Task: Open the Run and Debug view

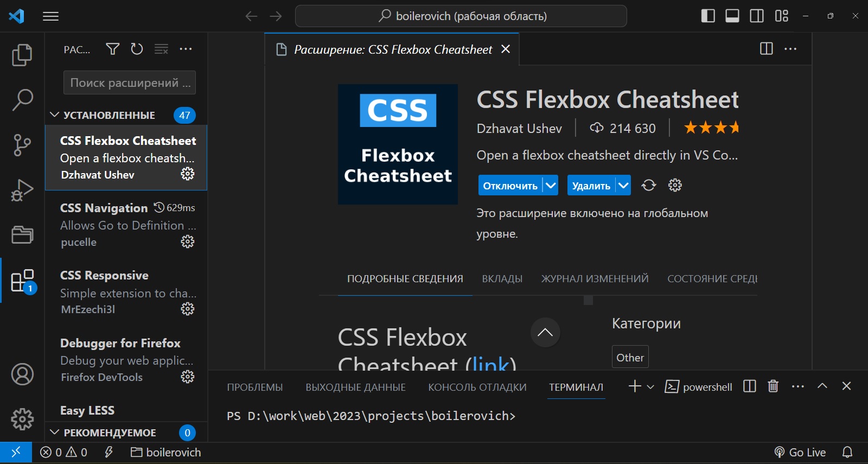Action: (x=22, y=190)
